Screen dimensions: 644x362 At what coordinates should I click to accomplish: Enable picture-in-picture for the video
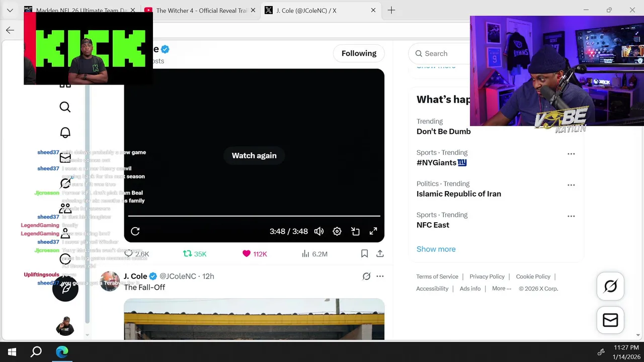(x=355, y=231)
